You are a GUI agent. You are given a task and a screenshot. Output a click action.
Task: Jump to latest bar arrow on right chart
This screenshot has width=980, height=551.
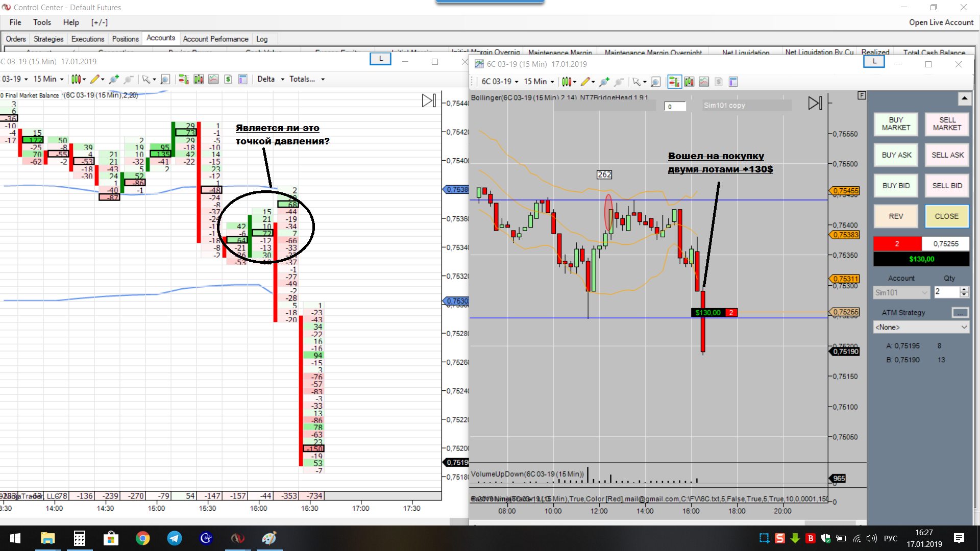(x=815, y=103)
